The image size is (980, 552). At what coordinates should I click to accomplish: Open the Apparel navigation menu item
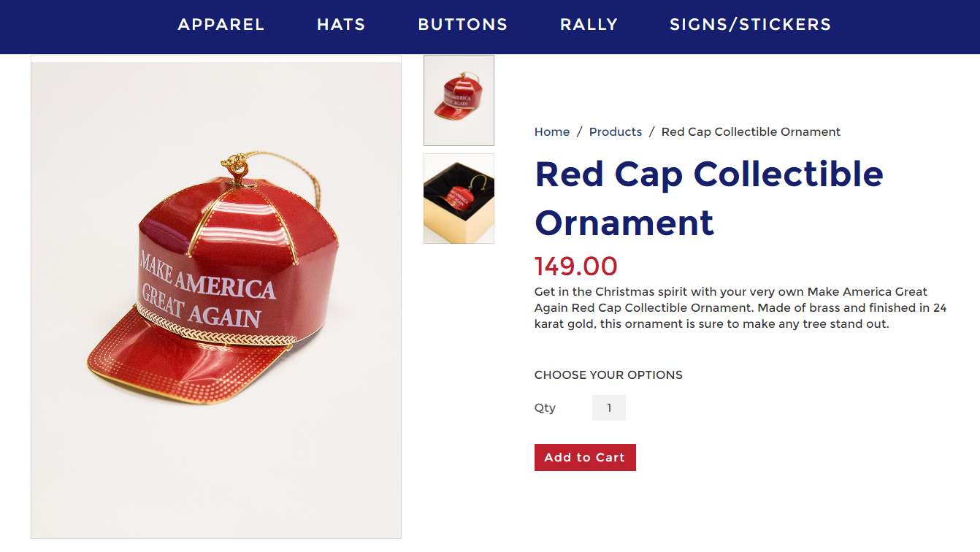pos(221,25)
